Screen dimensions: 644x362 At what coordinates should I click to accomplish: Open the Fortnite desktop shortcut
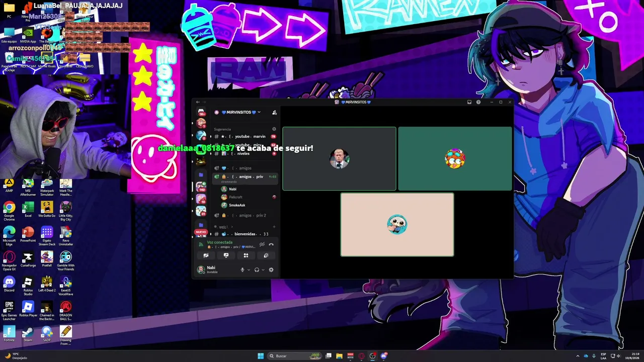(9, 334)
